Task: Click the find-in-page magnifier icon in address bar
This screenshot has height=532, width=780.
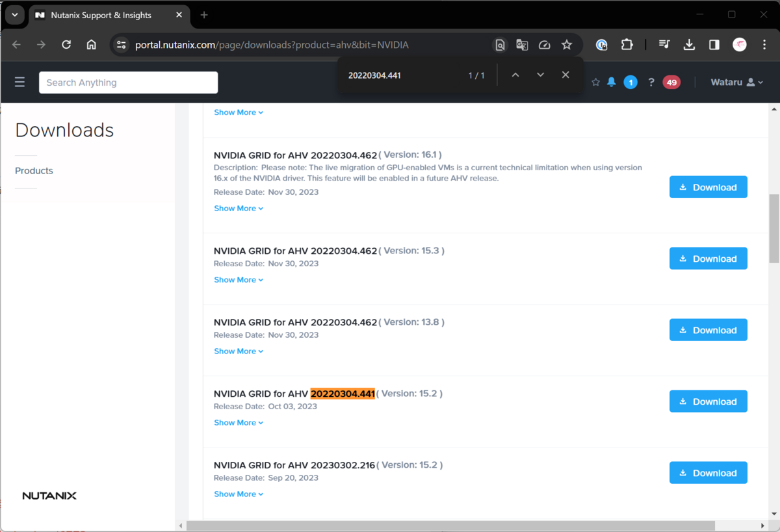Action: click(500, 45)
